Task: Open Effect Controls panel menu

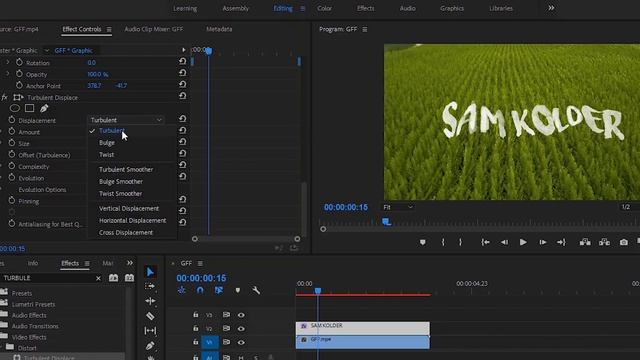Action: click(x=109, y=29)
